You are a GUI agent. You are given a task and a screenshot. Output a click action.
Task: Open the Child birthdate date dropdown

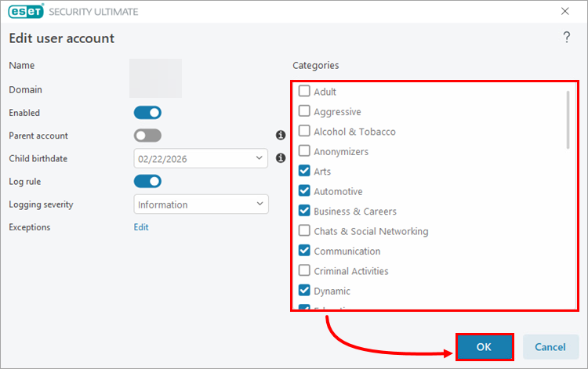pos(201,158)
